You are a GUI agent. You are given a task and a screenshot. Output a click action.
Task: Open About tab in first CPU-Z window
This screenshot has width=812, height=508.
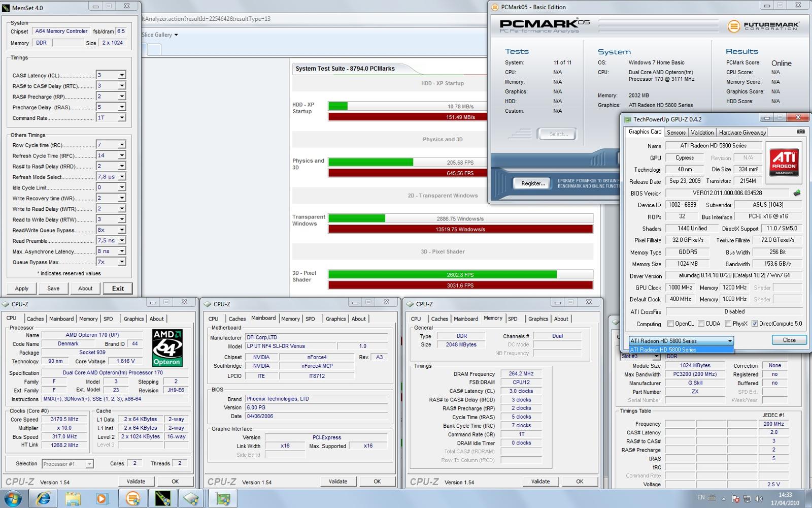[156, 319]
